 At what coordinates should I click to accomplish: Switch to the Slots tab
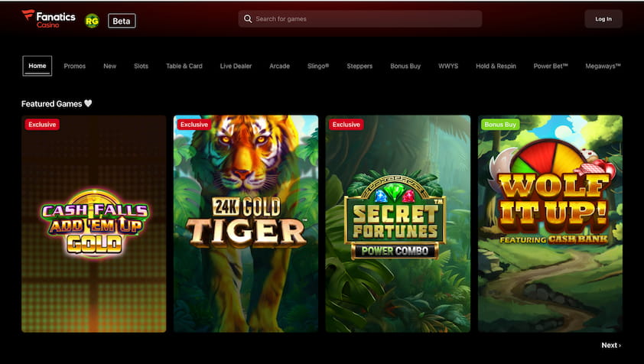(141, 66)
